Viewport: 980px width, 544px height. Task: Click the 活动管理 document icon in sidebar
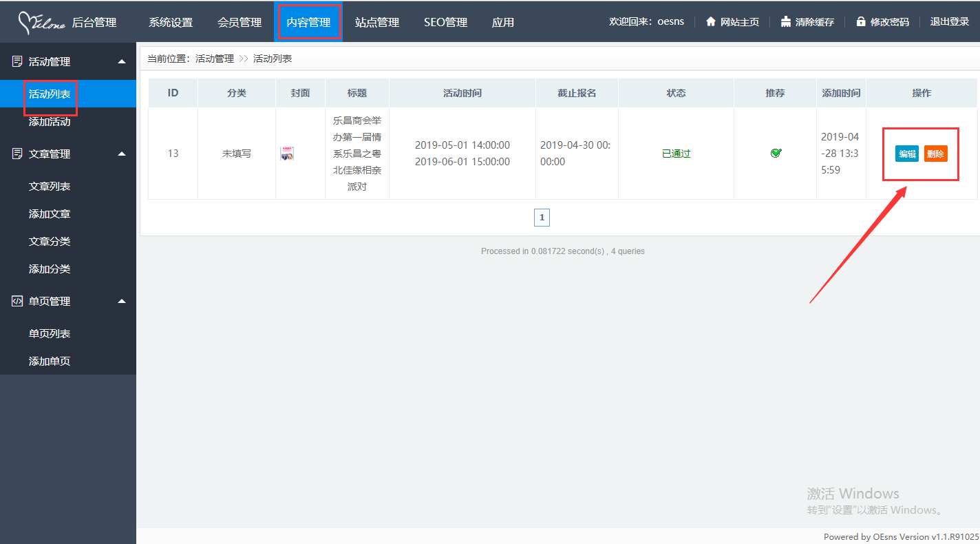[18, 61]
